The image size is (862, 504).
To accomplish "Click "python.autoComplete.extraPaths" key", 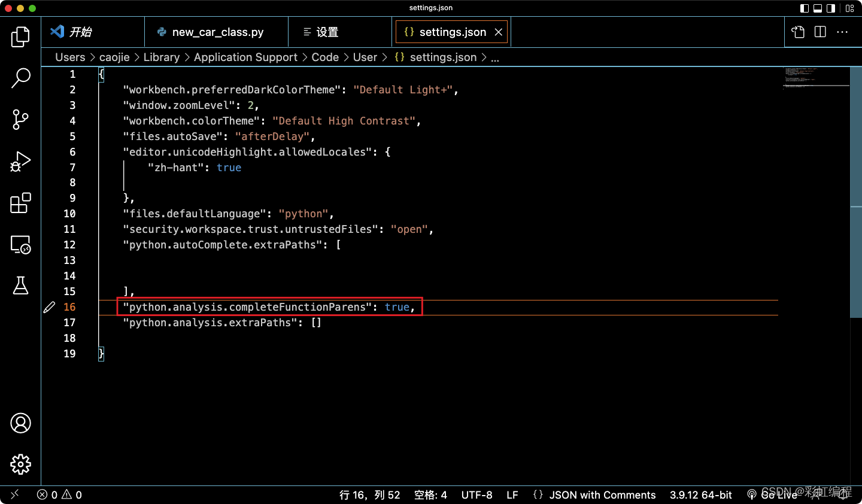I will (223, 245).
